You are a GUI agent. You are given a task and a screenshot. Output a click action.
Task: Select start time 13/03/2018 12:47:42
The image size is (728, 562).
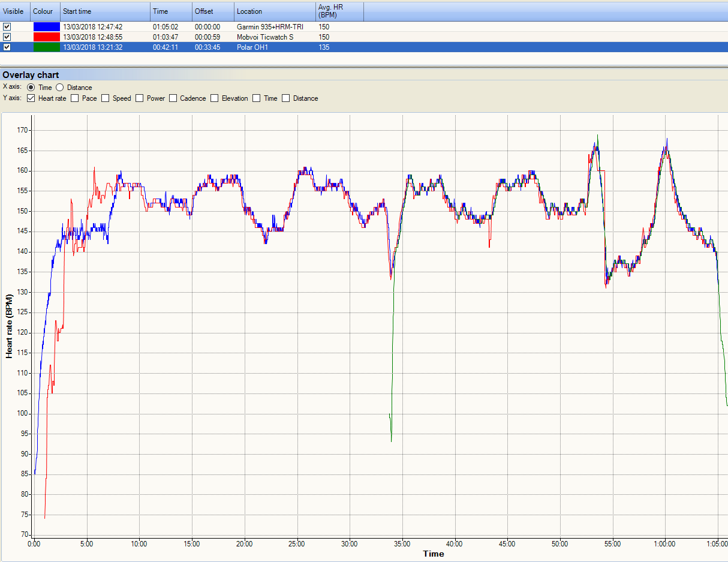[92, 27]
